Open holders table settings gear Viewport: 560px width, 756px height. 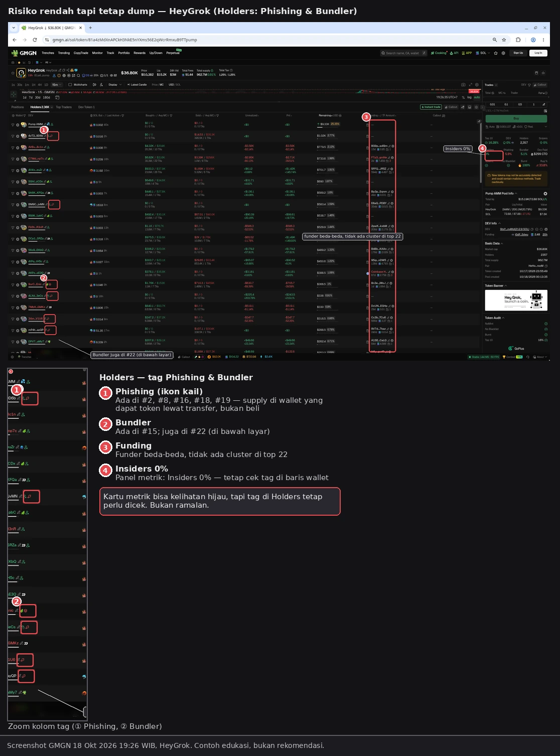click(x=476, y=107)
